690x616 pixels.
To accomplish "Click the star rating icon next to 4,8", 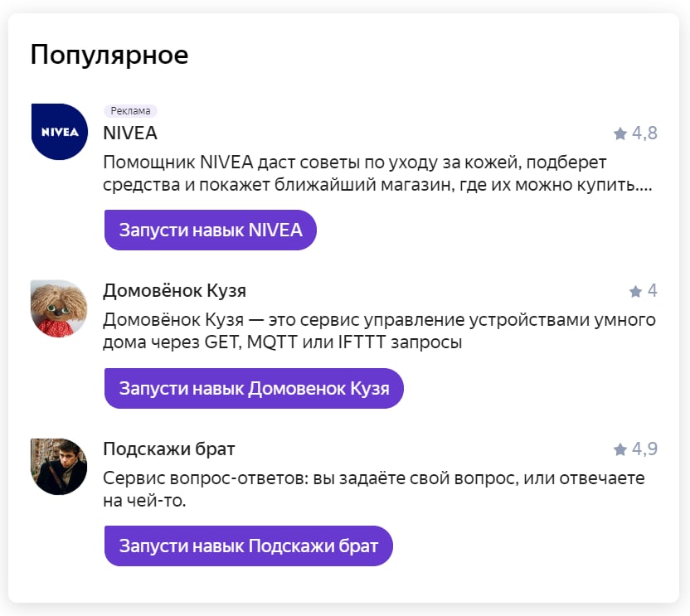I will 620,133.
